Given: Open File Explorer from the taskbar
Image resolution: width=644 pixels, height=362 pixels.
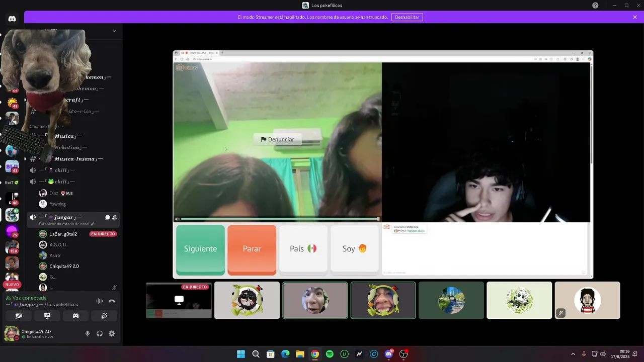Looking at the screenshot, I should pyautogui.click(x=300, y=354).
